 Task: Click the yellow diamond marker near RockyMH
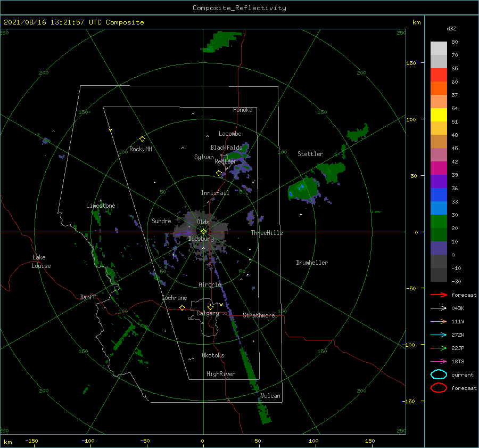point(142,139)
